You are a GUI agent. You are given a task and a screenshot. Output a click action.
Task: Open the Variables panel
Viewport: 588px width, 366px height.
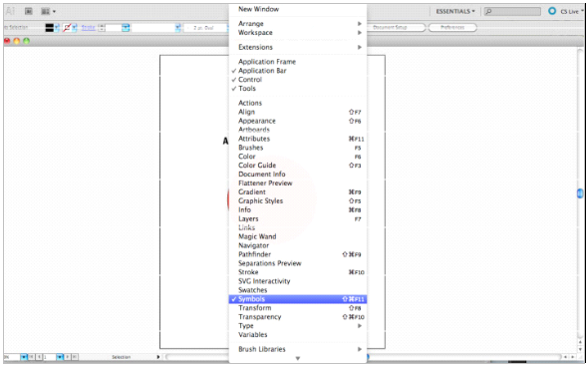(298, 335)
